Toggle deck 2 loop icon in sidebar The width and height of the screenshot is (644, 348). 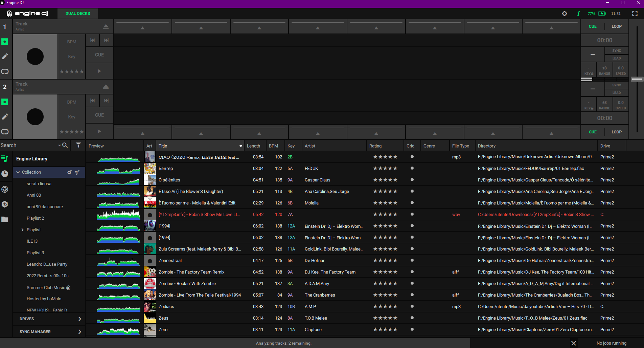coord(5,132)
